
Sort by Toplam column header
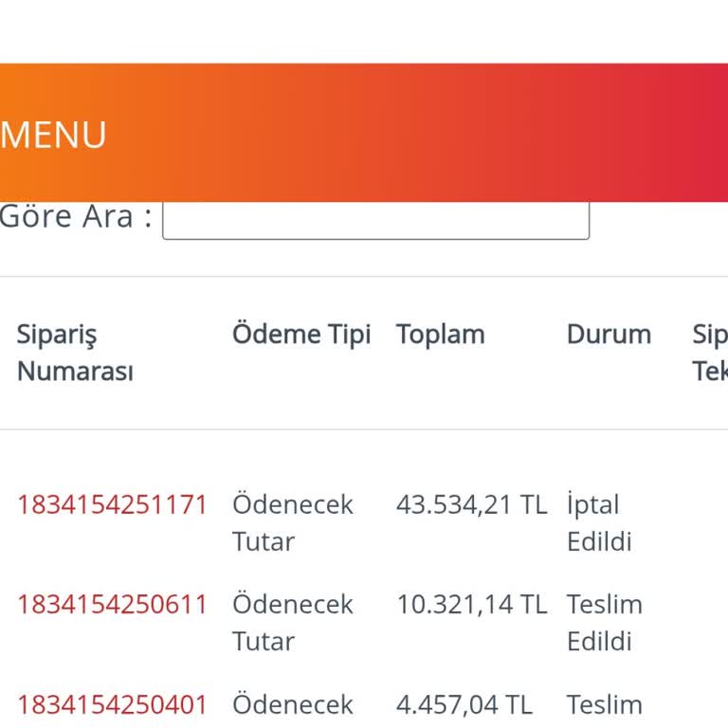coord(441,335)
